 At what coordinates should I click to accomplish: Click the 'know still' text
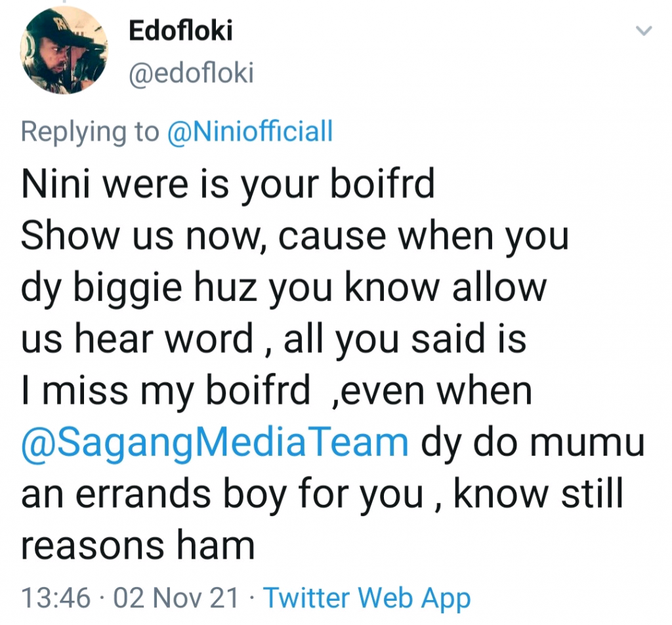pos(538,494)
